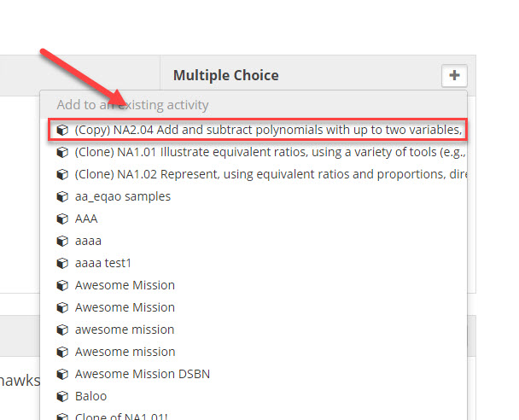Click the cube icon next to aa_eqao samples
519x420 pixels.
point(62,196)
